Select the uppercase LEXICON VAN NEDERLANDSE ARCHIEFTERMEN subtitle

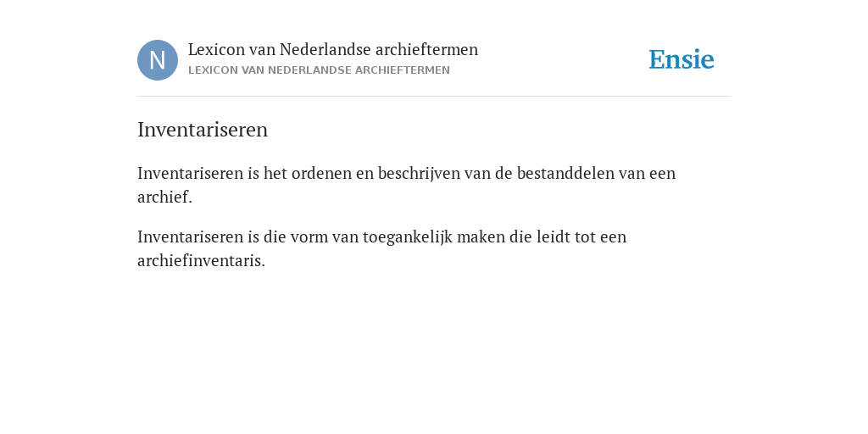point(319,70)
